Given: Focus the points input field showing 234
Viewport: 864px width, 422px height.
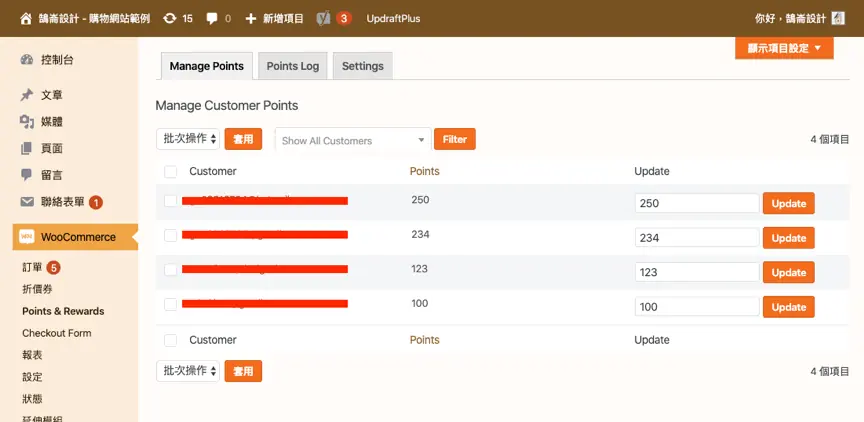Looking at the screenshot, I should (697, 238).
